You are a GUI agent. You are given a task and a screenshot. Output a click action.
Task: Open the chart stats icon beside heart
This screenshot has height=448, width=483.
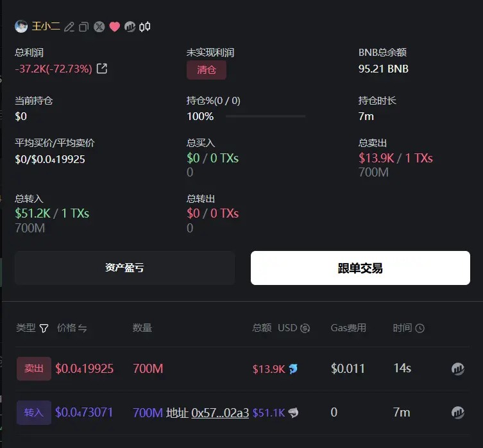point(130,27)
